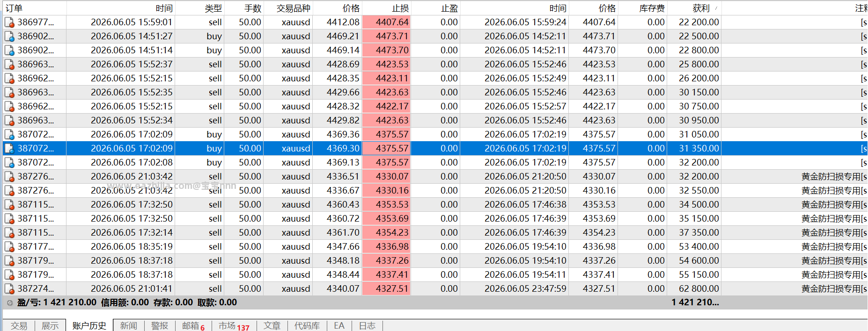Select the 账户历史 tab

[89, 326]
